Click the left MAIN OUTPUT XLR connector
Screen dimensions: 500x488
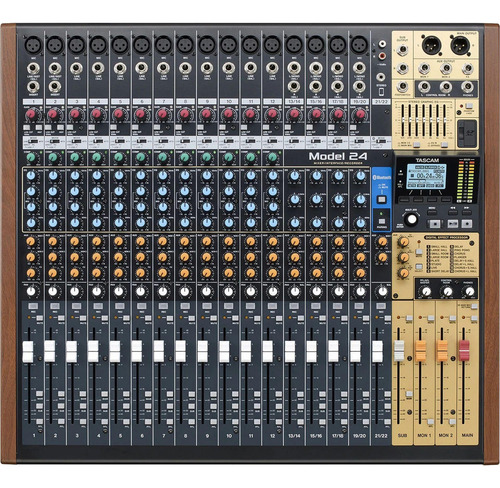[x=432, y=45]
